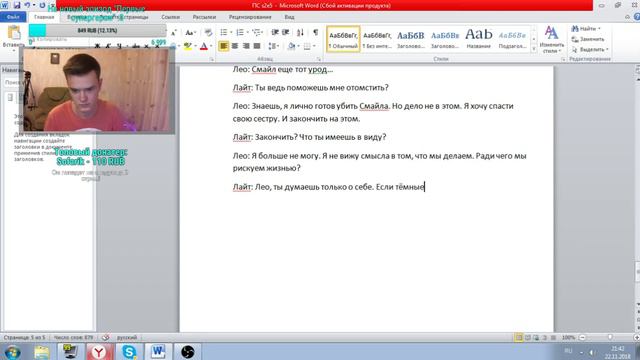The height and width of the screenshot is (360, 640).
Task: Click Выделить (Select) button
Action: click(590, 49)
